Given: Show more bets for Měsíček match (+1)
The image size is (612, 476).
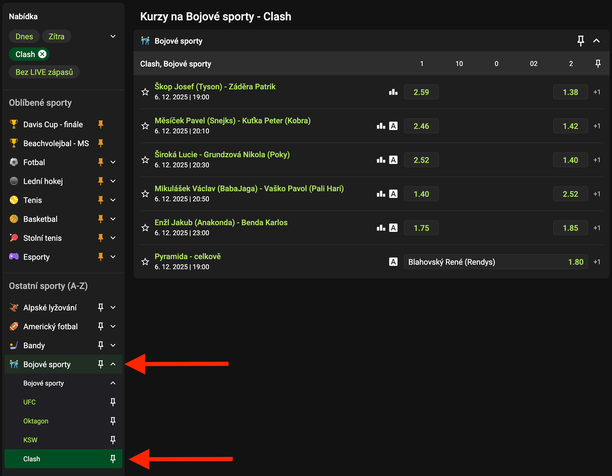Looking at the screenshot, I should (x=597, y=126).
